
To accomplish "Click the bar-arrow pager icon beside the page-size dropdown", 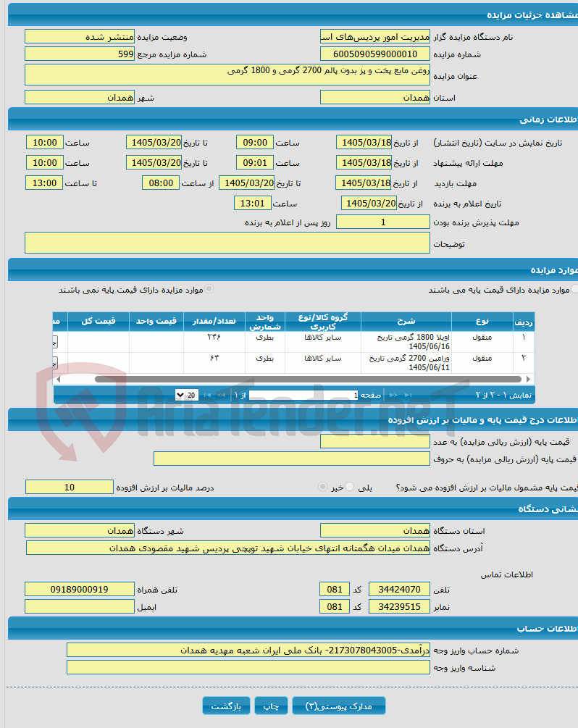I will coord(207,395).
